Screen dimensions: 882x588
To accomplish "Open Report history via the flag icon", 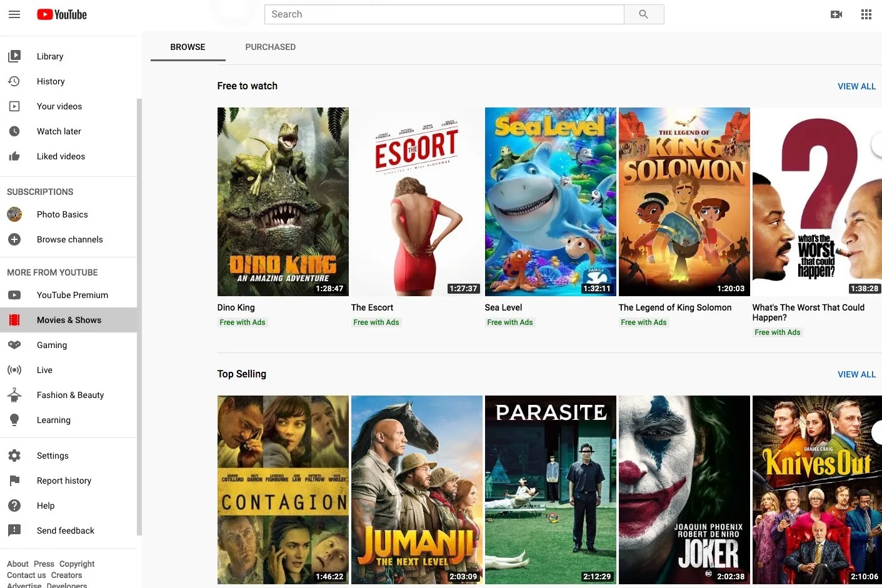I will [14, 481].
